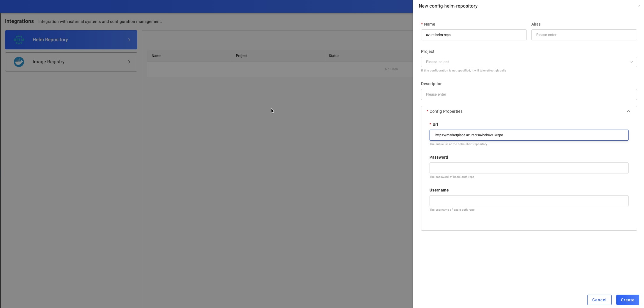644x308 pixels.
Task: Select the Username input field
Action: pyautogui.click(x=528, y=201)
